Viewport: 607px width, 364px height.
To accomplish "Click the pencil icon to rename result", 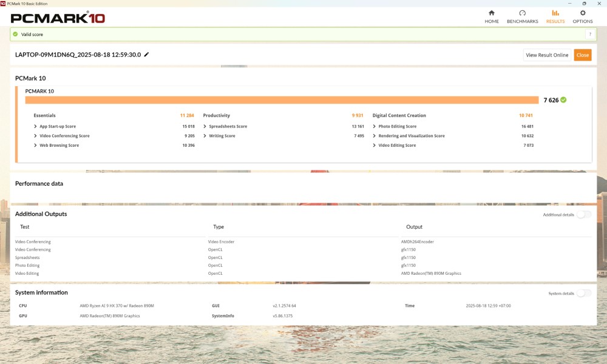I will coord(146,55).
